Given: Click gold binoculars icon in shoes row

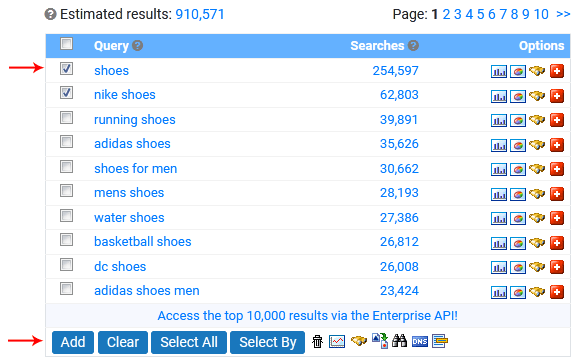Looking at the screenshot, I should point(537,70).
